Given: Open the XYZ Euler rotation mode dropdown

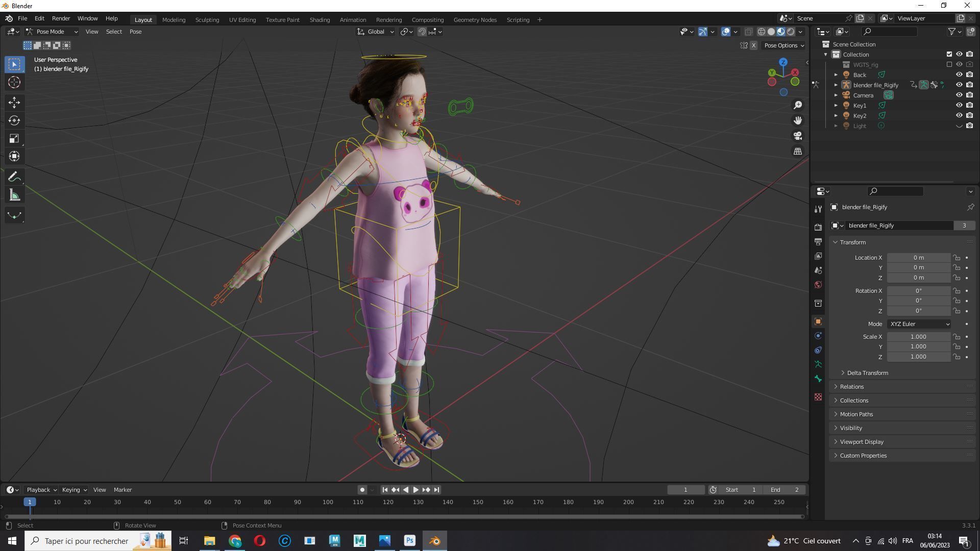Looking at the screenshot, I should pos(919,324).
